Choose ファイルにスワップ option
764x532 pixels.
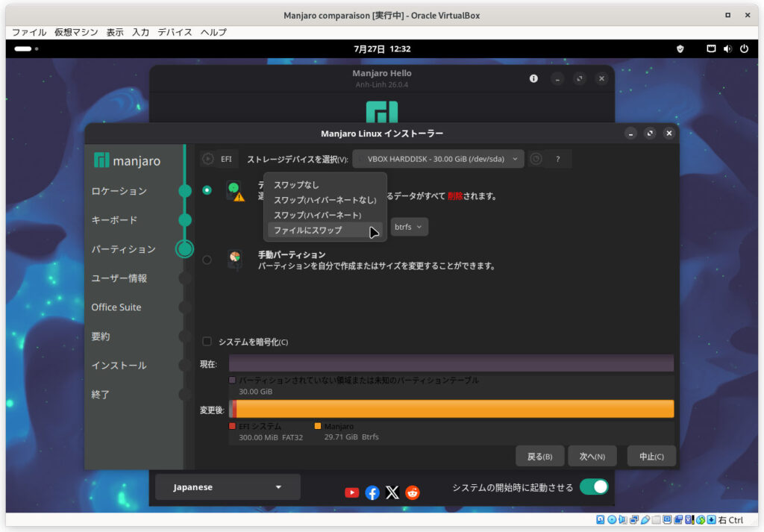325,230
